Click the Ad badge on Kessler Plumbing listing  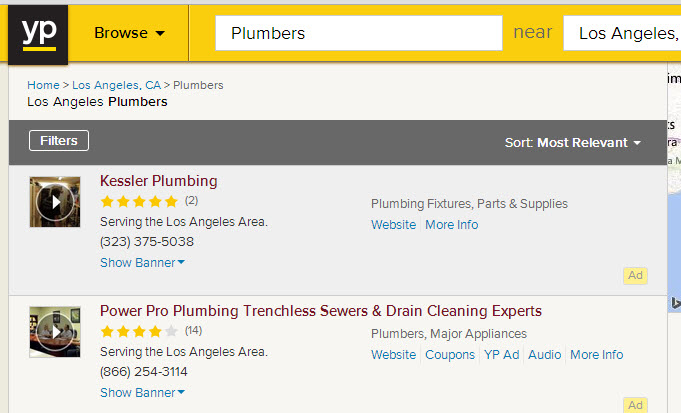pyautogui.click(x=635, y=275)
